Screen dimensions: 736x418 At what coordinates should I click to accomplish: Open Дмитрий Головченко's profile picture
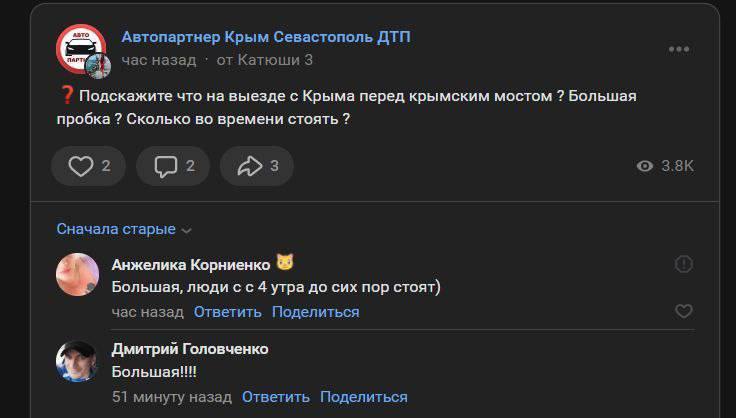[x=76, y=359]
